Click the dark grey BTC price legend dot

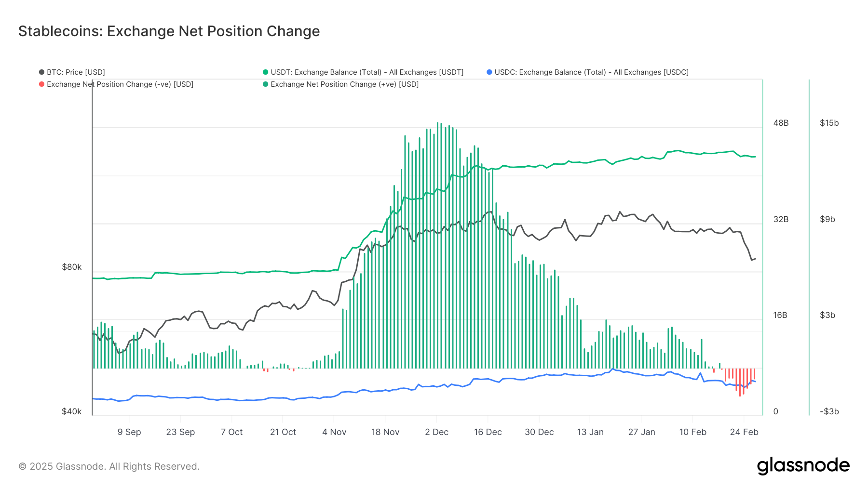pyautogui.click(x=42, y=72)
